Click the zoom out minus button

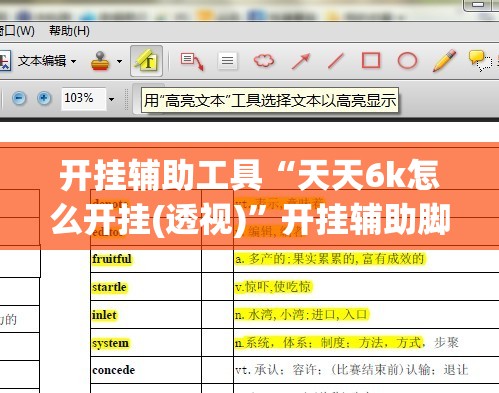[x=19, y=98]
